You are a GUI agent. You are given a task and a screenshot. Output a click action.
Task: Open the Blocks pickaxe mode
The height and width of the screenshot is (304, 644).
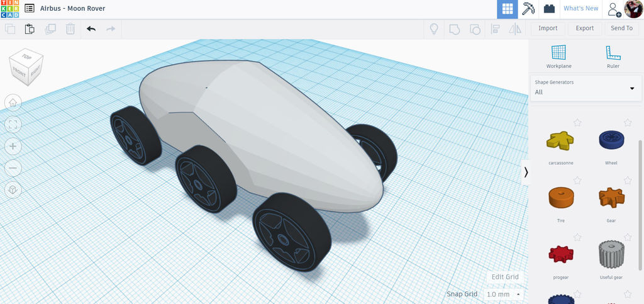coord(528,9)
